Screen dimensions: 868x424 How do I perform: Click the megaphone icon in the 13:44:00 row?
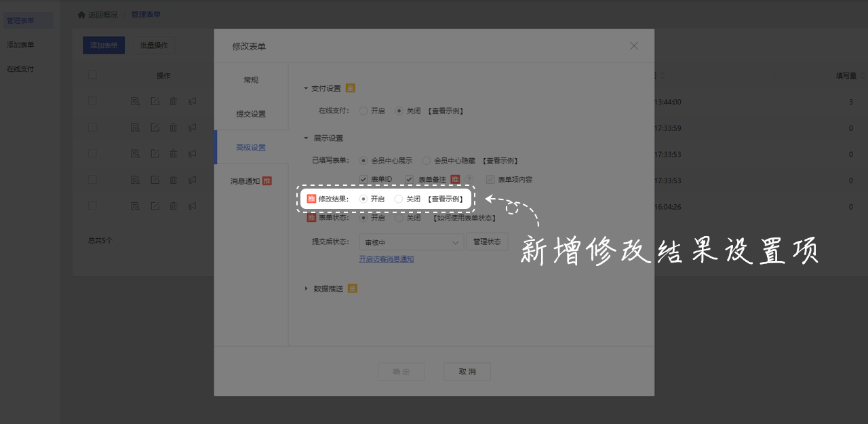(193, 101)
